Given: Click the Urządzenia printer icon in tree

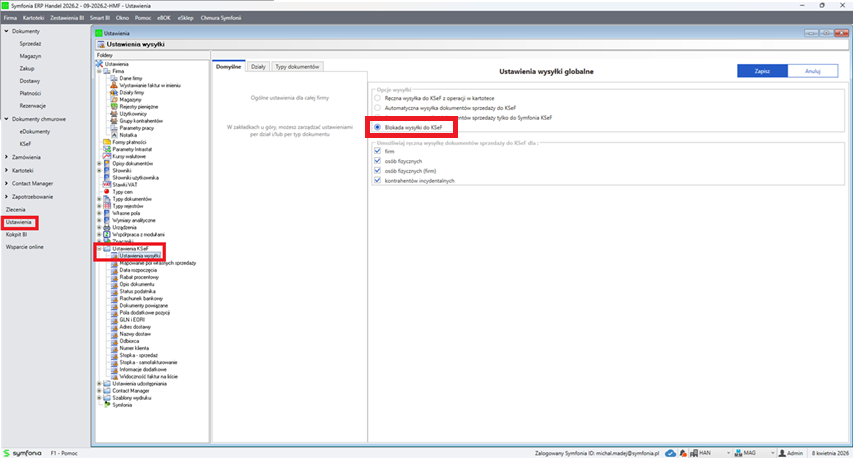Looking at the screenshot, I should [x=107, y=226].
